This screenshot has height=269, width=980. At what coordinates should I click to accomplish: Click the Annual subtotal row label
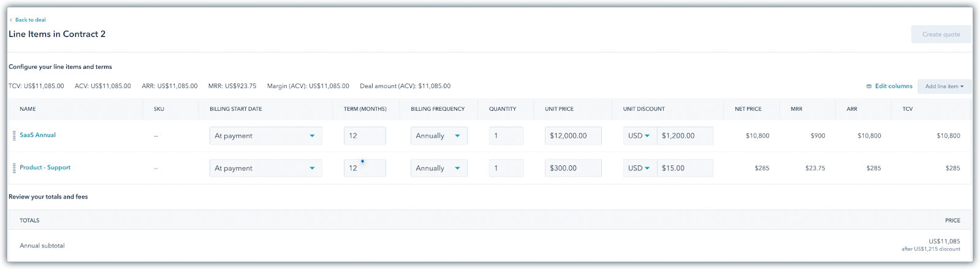point(42,246)
